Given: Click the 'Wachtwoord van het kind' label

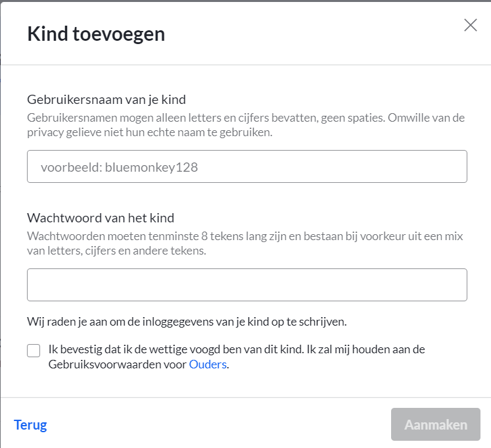Looking at the screenshot, I should (x=101, y=218).
